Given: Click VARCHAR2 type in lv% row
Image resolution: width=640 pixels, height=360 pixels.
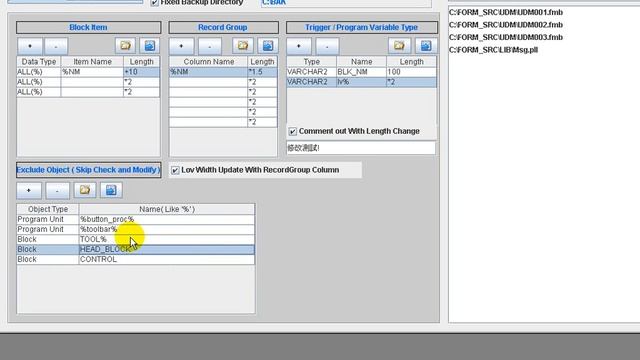Looking at the screenshot, I should pyautogui.click(x=312, y=82).
